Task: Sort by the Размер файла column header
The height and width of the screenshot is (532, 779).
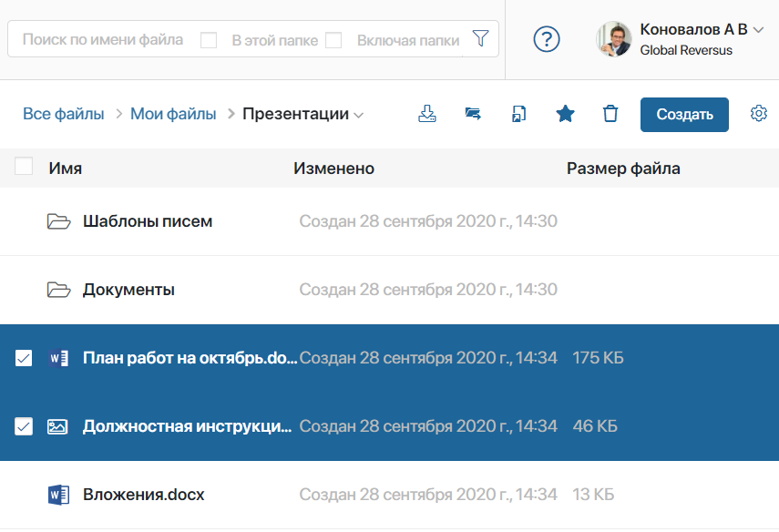Action: coord(623,169)
